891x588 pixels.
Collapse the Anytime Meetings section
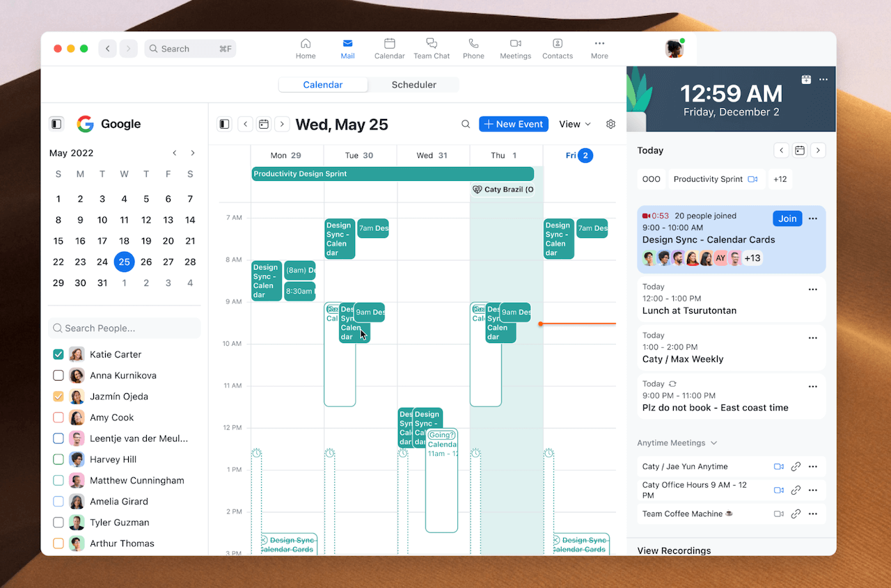click(x=677, y=443)
